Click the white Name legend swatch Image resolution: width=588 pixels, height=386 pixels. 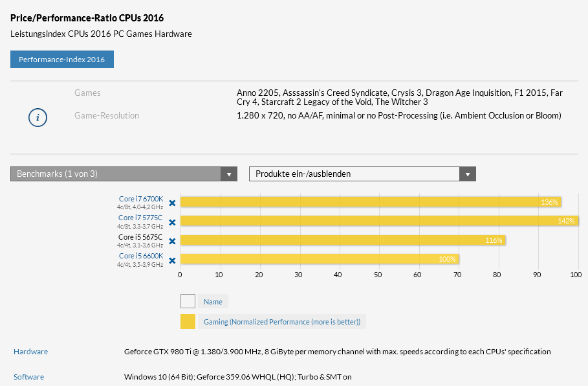188,301
